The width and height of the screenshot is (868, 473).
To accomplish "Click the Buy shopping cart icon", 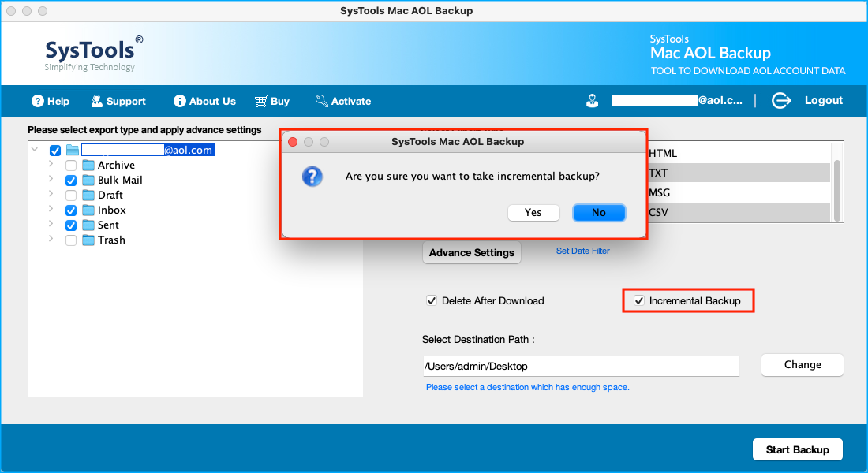I will coord(260,101).
